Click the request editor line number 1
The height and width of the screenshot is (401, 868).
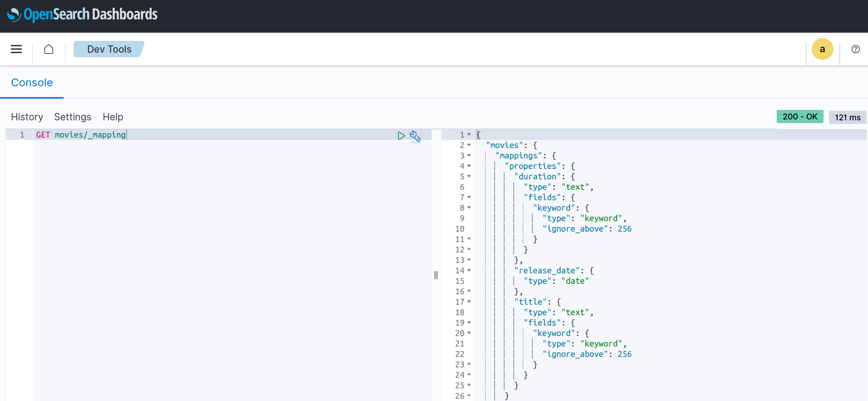pyautogui.click(x=22, y=135)
